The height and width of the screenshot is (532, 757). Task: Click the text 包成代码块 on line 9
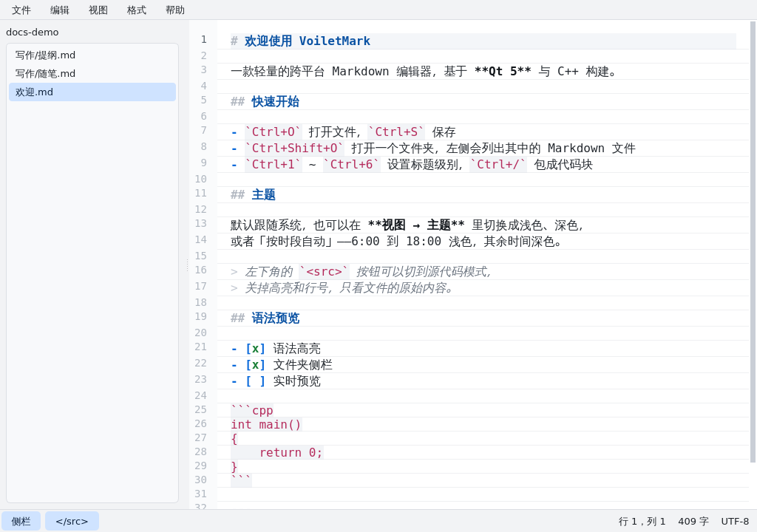click(x=563, y=165)
